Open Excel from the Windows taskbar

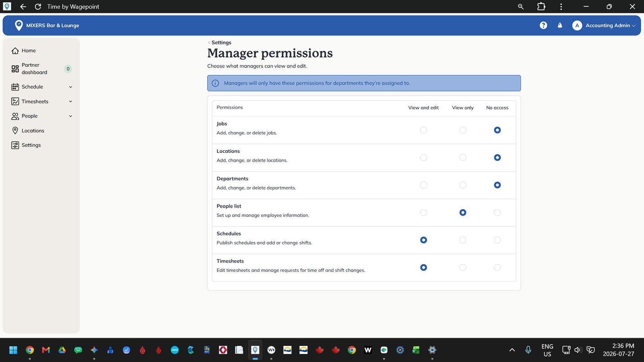[x=416, y=350]
